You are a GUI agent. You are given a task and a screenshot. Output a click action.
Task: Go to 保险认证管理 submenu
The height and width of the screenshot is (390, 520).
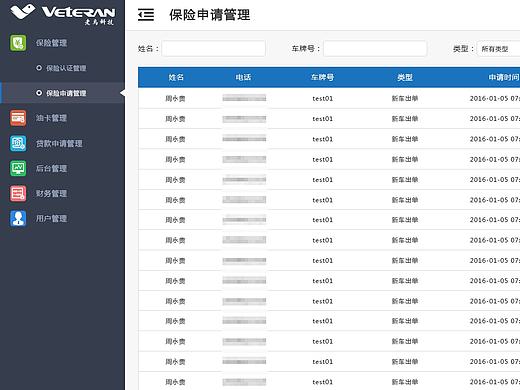tap(66, 68)
